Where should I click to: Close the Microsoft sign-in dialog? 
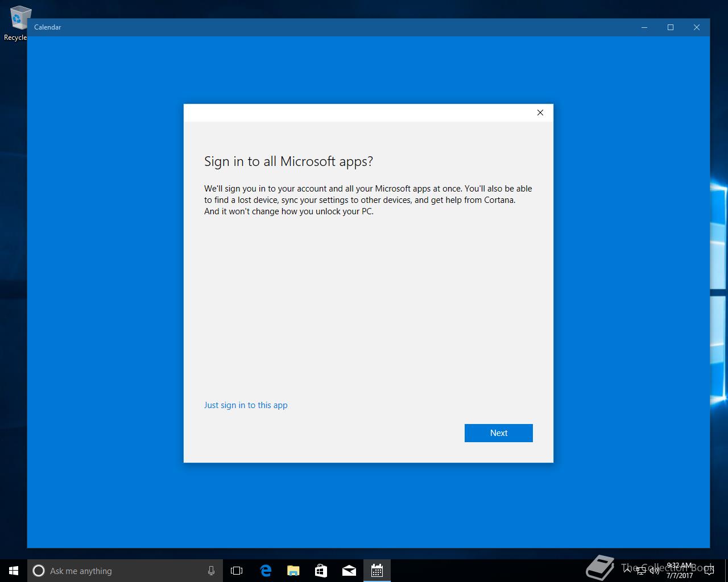[x=540, y=113]
